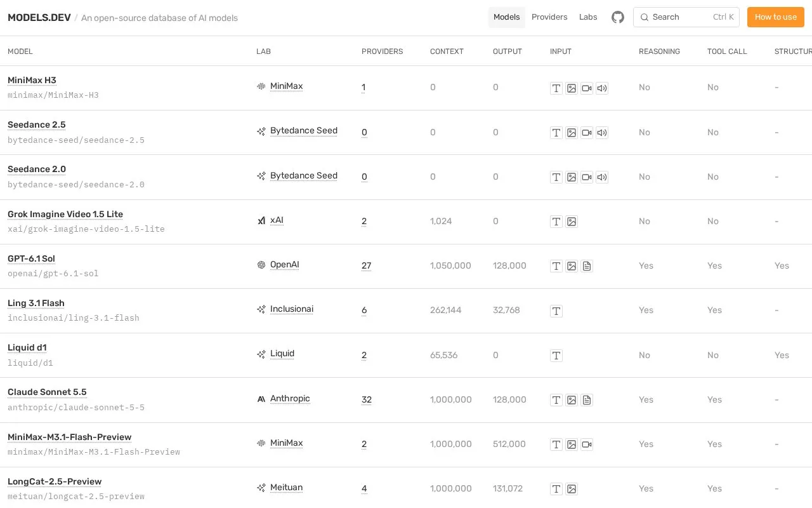Sort by the MODEL column header

20,51
